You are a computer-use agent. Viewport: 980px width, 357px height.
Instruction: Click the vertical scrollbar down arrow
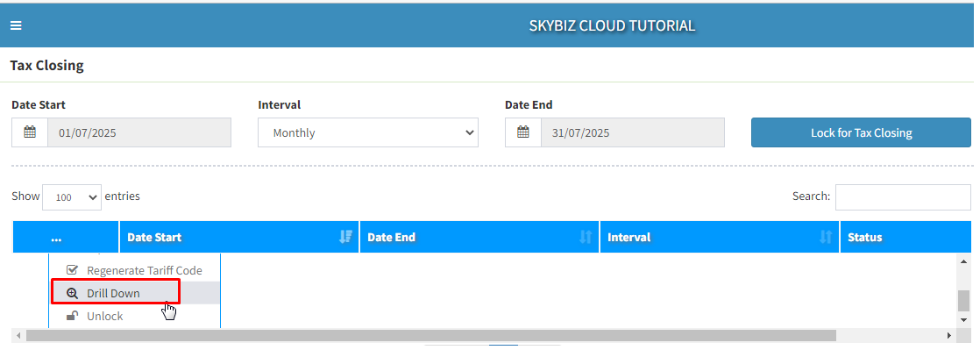(x=963, y=322)
